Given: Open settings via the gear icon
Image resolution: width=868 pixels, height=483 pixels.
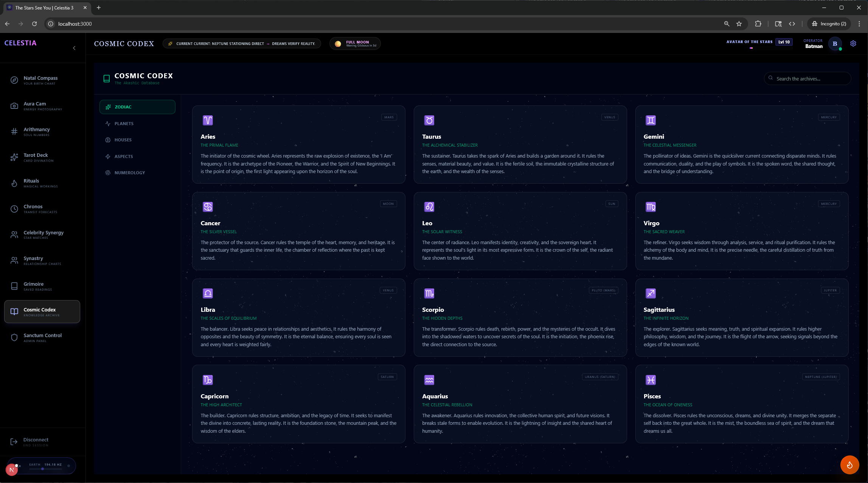Looking at the screenshot, I should pos(853,43).
